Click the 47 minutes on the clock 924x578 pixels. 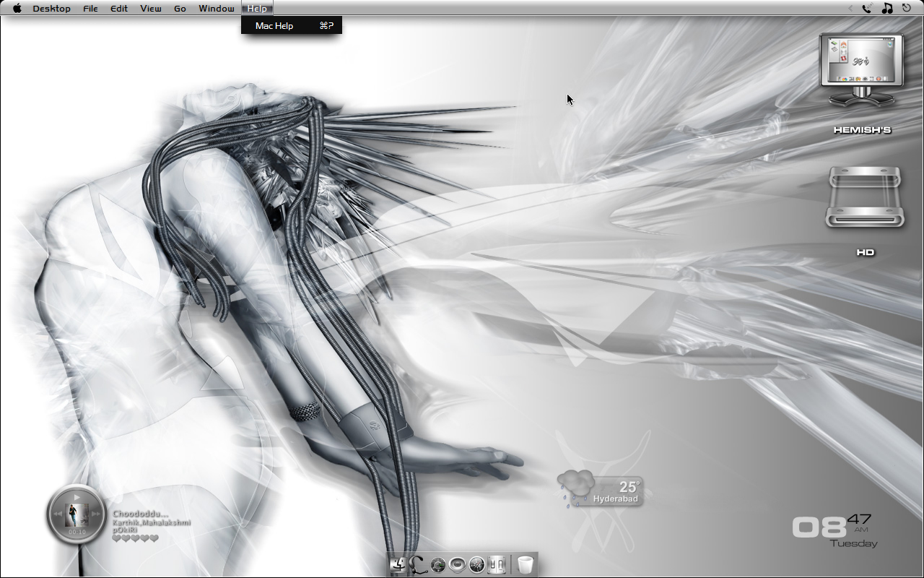click(859, 519)
